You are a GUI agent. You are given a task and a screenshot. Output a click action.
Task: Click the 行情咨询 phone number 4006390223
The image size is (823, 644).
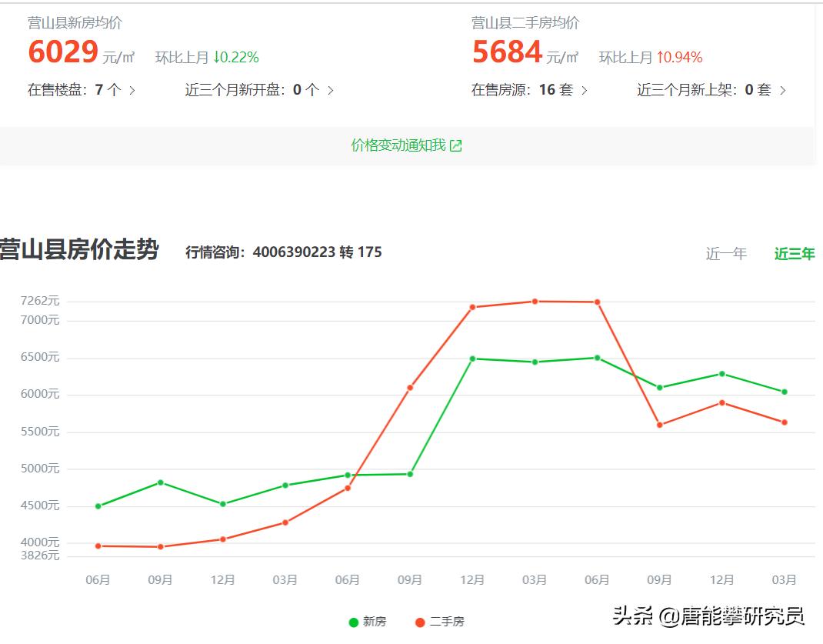[294, 252]
